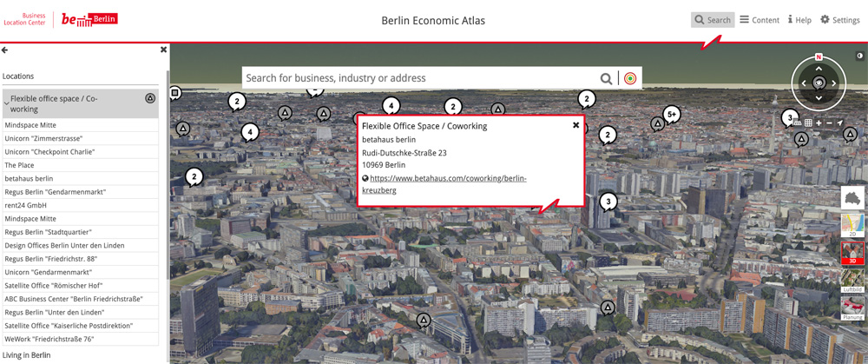Select Regus Berlin "Stadtquartier"
This screenshot has width=868, height=364.
80,232
